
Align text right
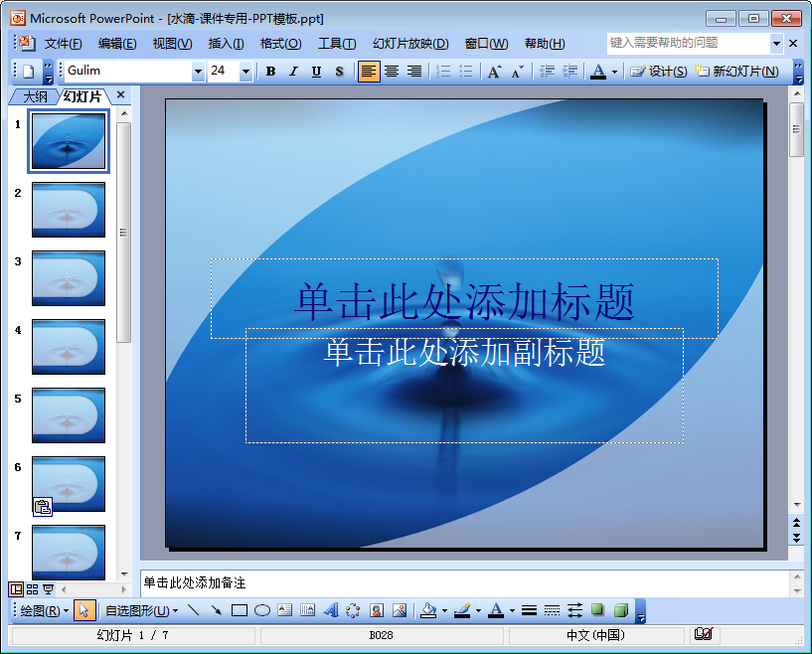coord(414,72)
